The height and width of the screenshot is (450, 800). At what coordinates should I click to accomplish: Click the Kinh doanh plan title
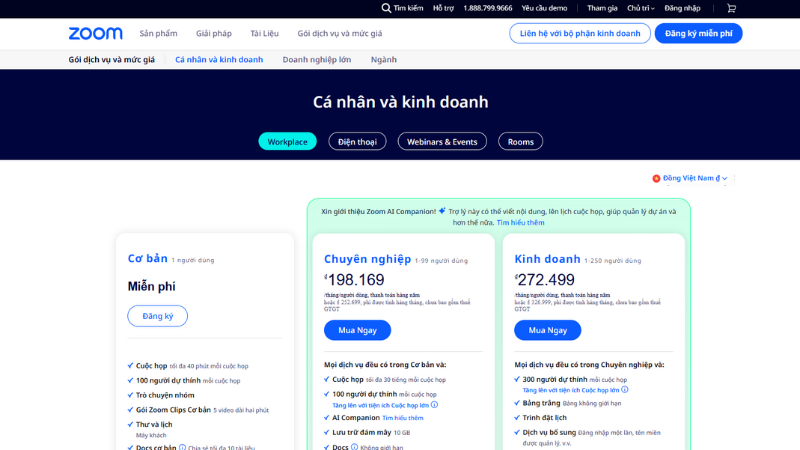pyautogui.click(x=547, y=259)
